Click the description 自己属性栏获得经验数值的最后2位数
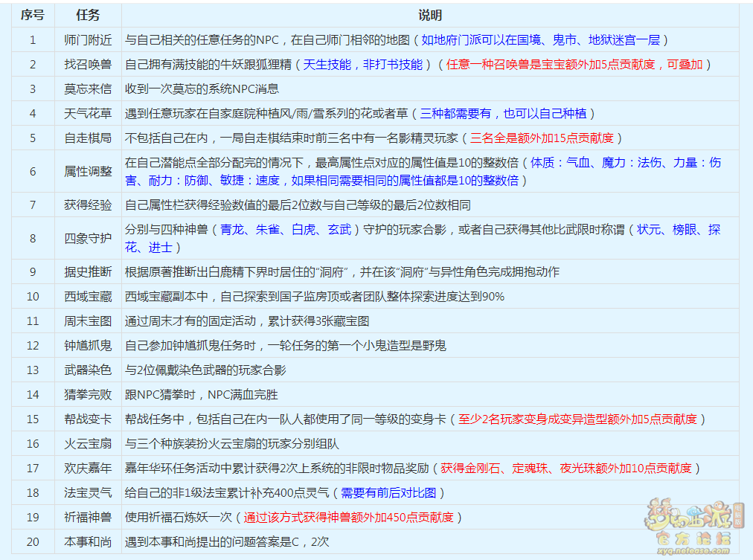Image resolution: width=753 pixels, height=560 pixels. [298, 205]
